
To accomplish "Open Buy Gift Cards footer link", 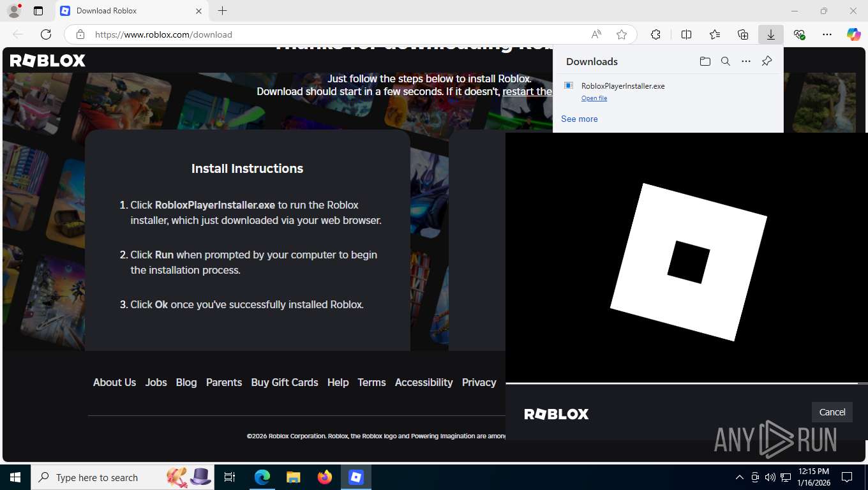I will tap(285, 382).
